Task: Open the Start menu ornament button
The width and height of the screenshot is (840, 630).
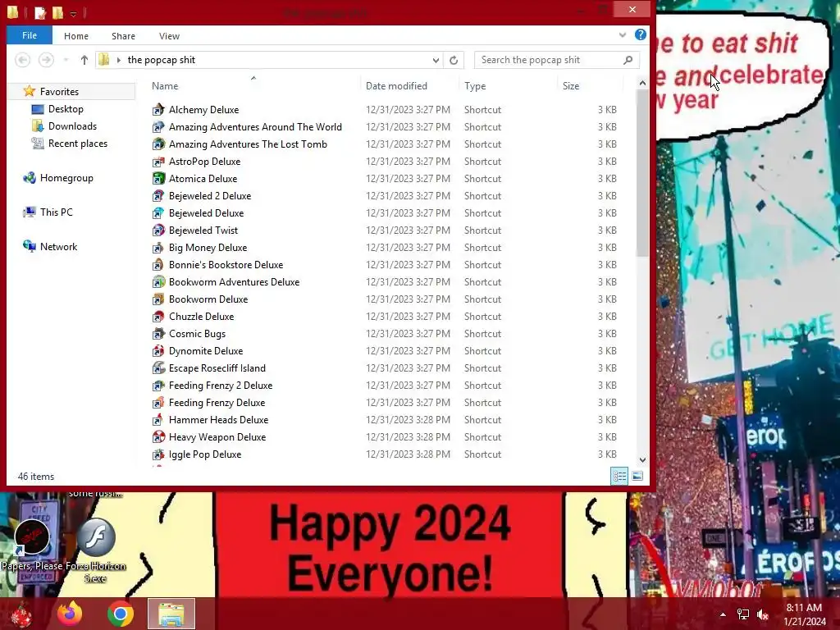Action: coord(21,614)
